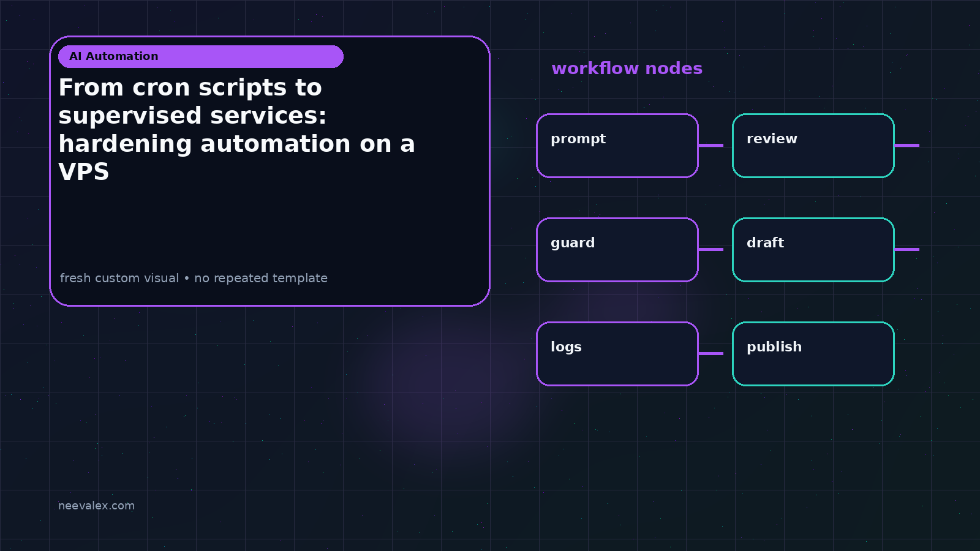Screen dimensions: 980x551
Task: Click the AI Automation category pill
Action: click(x=201, y=56)
